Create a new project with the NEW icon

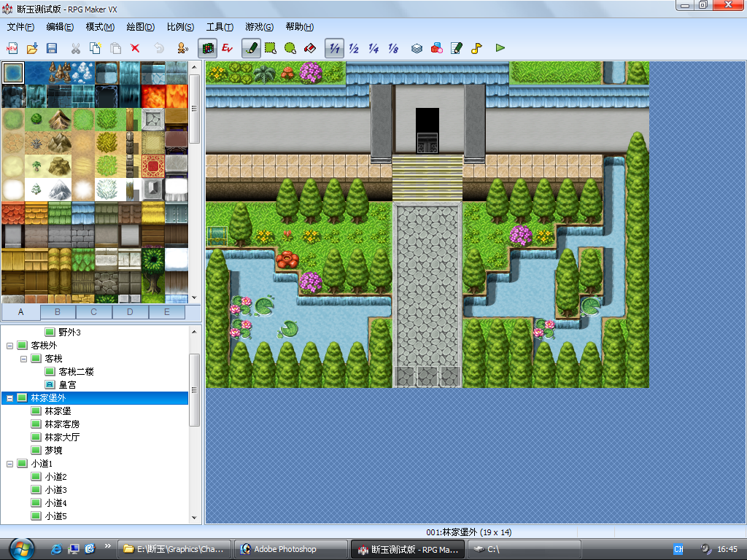12,48
